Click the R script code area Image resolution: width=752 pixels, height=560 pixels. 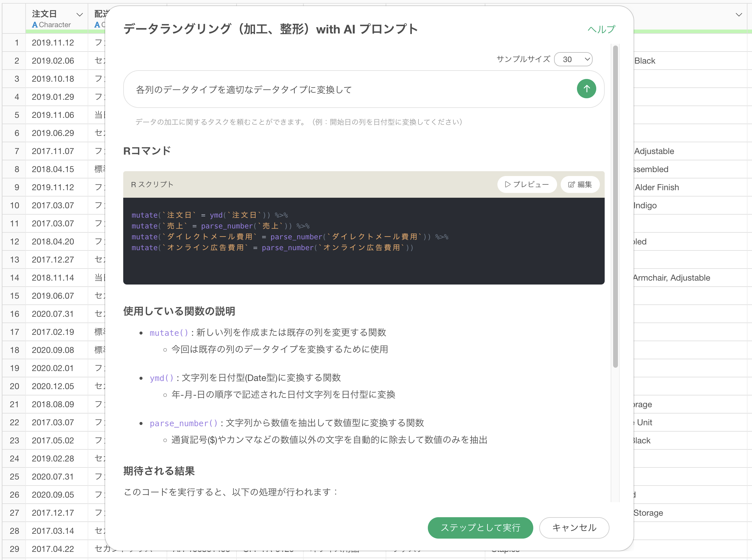364,241
